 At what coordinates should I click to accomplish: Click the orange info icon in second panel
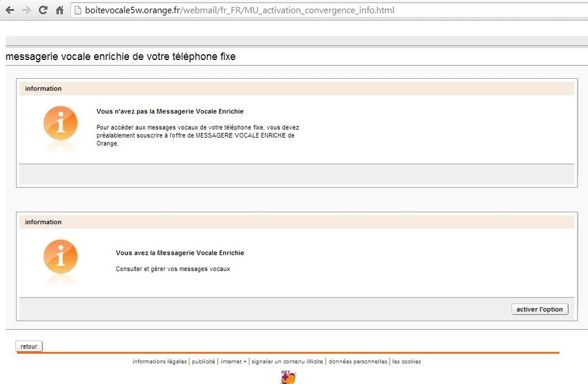coord(61,256)
